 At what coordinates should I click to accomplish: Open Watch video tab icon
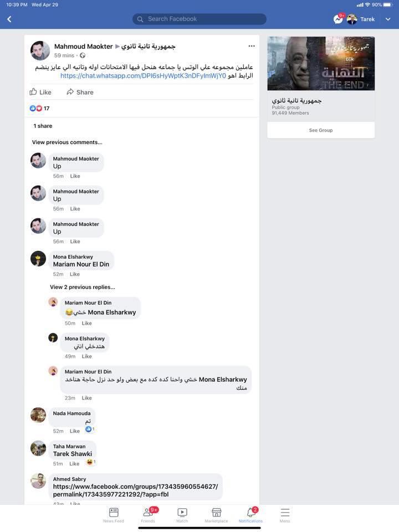click(182, 514)
